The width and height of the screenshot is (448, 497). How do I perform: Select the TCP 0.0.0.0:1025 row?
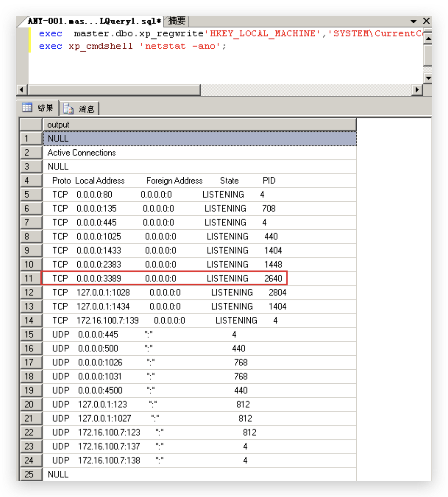point(200,237)
